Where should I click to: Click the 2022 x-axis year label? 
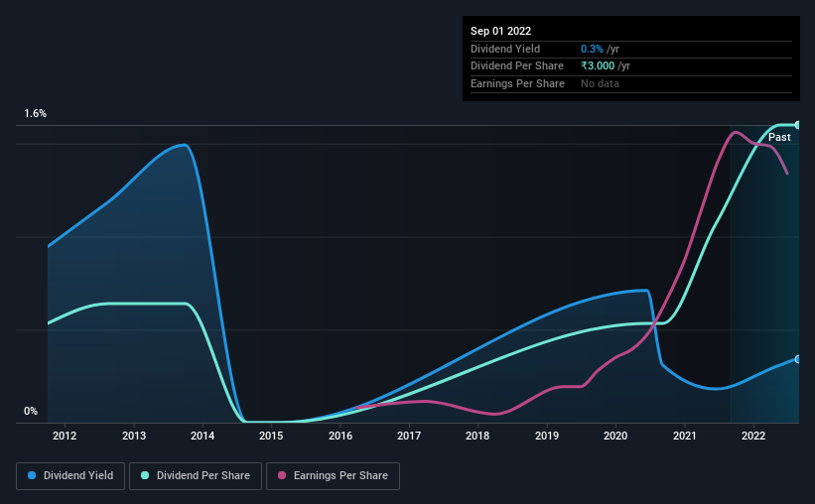tap(753, 436)
